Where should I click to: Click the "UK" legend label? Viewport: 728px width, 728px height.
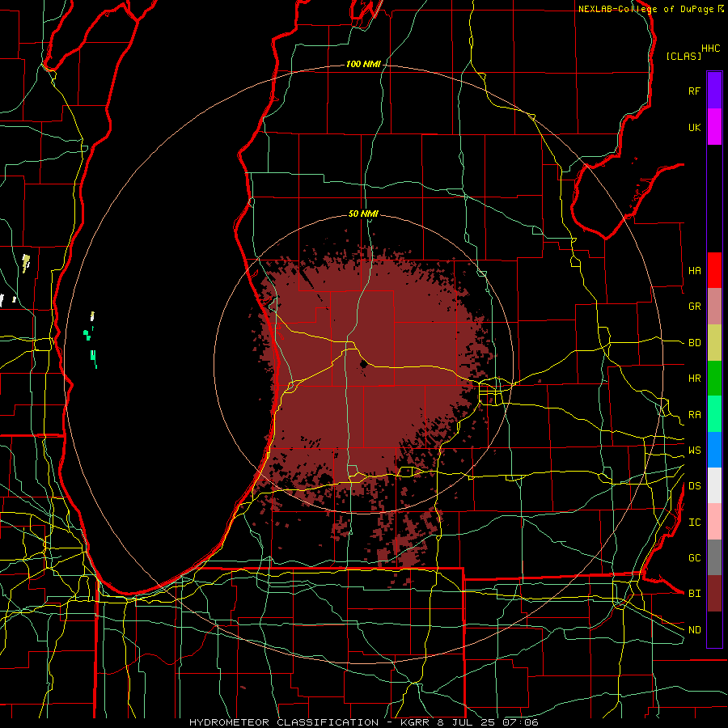694,128
